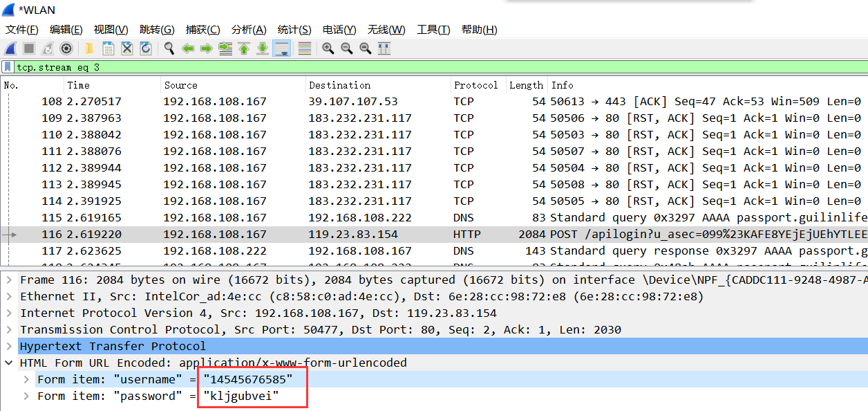
Task: Open the 帮助(H) menu
Action: pos(480,30)
